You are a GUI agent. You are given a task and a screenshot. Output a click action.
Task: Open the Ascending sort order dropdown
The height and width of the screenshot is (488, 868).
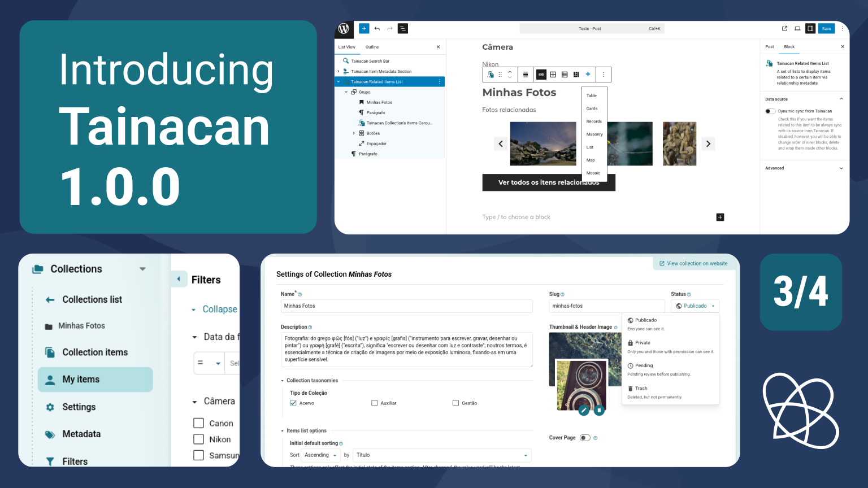(x=320, y=455)
